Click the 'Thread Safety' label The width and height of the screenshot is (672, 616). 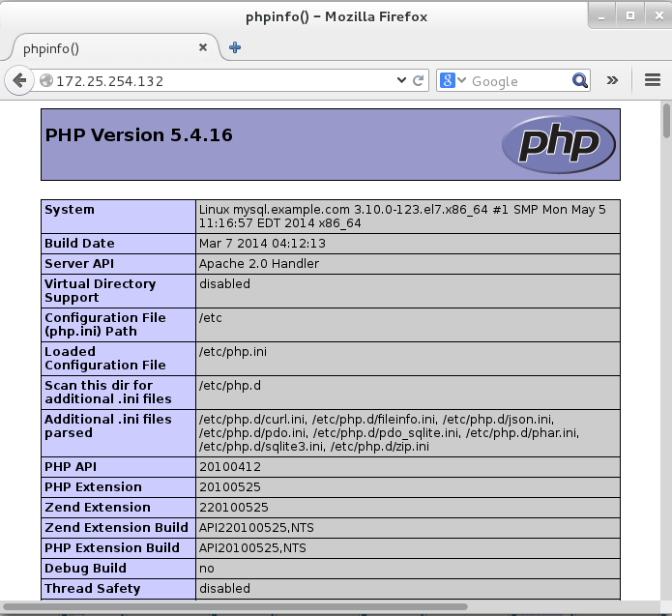pyautogui.click(x=93, y=589)
